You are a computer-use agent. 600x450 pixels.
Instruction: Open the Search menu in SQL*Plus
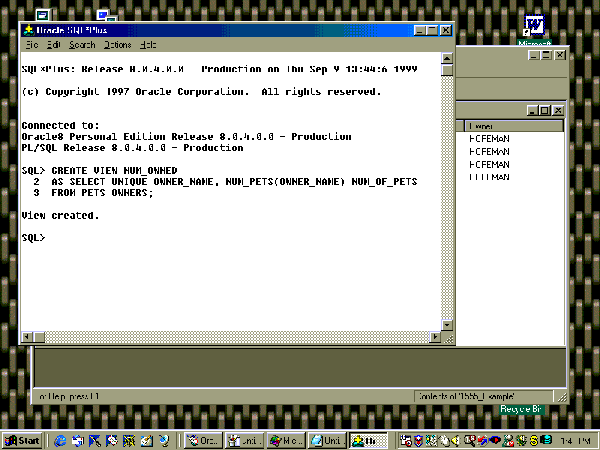[82, 45]
